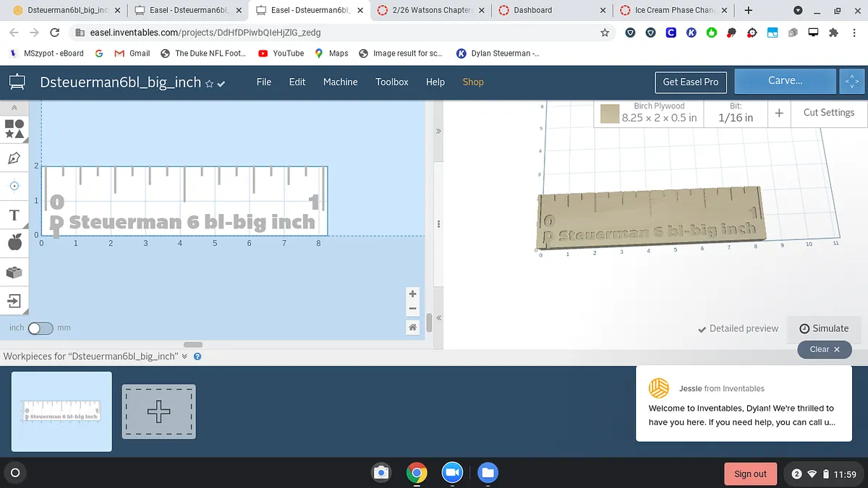The image size is (868, 488).
Task: Select the Text tool
Action: point(14,215)
